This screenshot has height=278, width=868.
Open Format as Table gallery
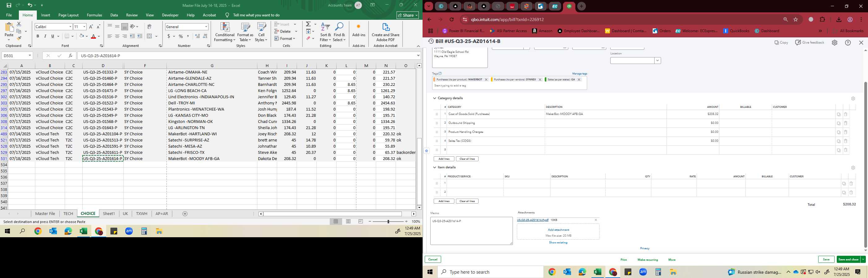(245, 32)
